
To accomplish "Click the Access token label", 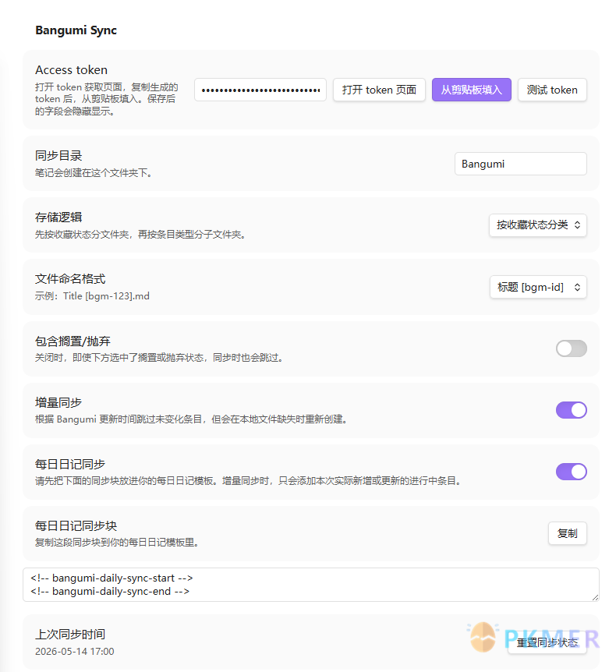I will (71, 70).
